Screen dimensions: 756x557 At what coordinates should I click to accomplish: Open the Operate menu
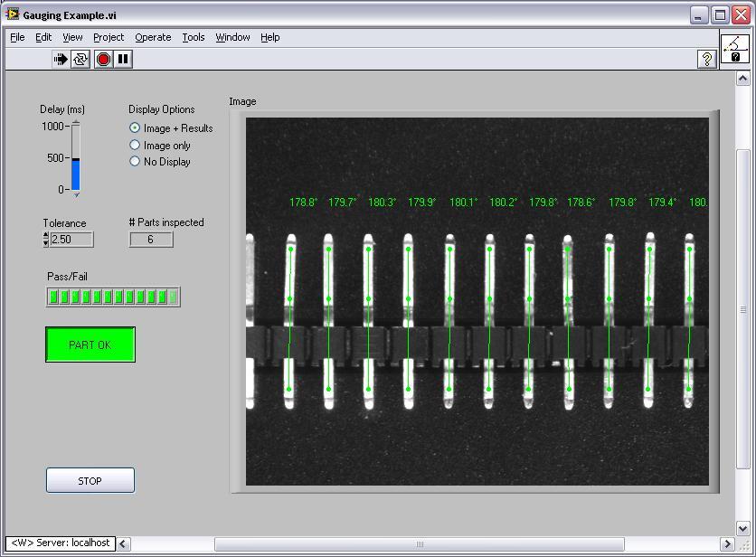[153, 37]
